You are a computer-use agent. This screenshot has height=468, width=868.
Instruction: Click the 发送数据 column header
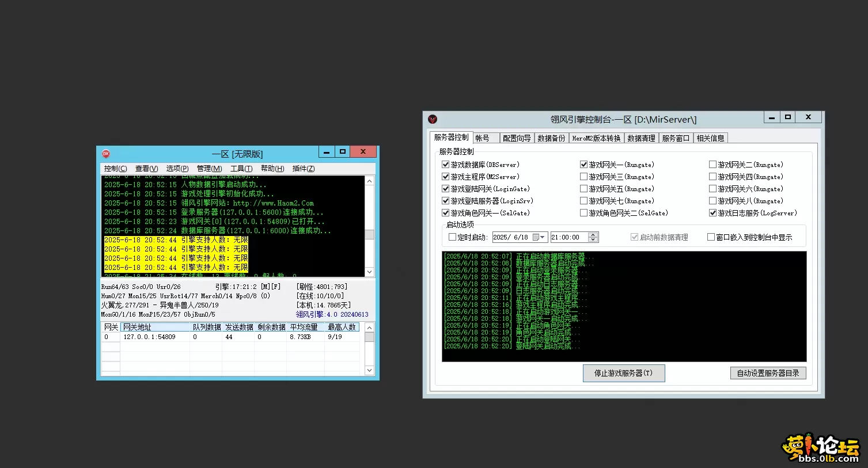pos(239,327)
